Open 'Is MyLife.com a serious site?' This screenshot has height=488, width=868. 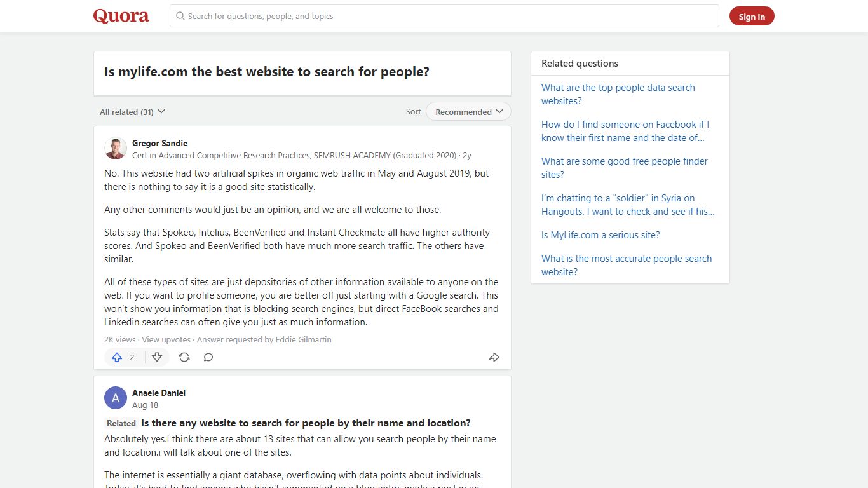point(600,235)
